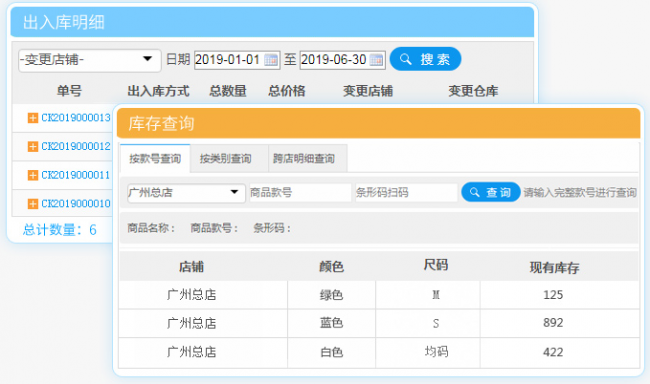Open order link CK2019000011
650x384 pixels.
coord(76,175)
